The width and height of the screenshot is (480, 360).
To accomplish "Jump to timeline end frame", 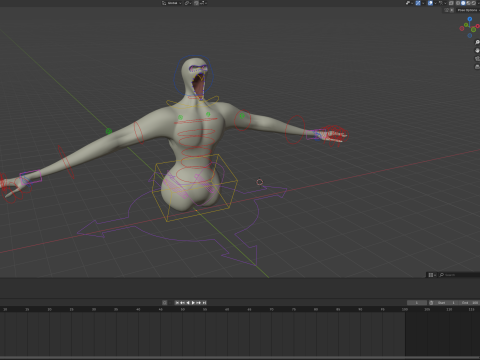I will (204, 303).
